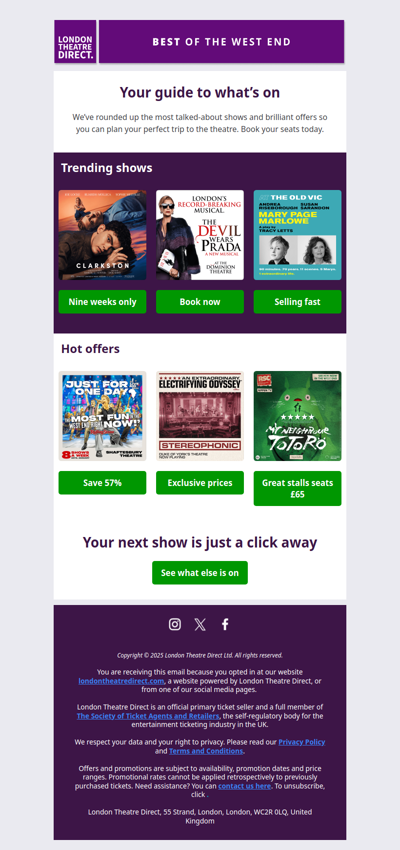Click the Book now button

click(x=200, y=302)
